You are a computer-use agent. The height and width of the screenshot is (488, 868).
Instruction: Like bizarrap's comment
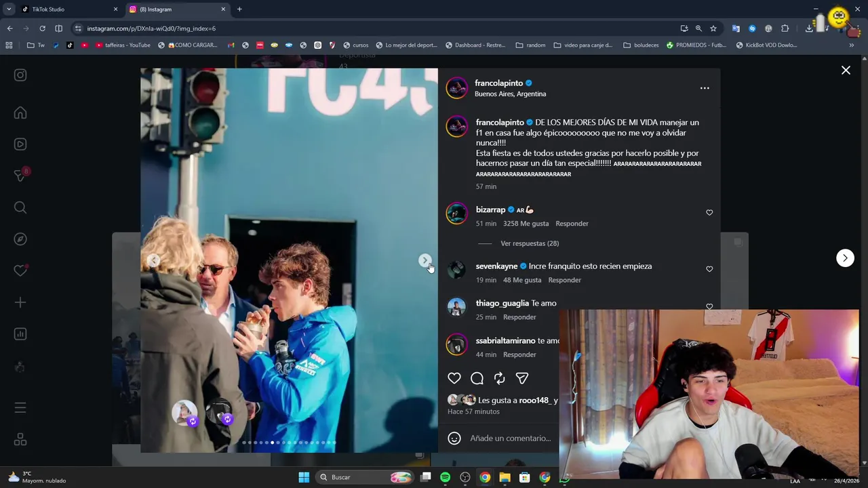(709, 213)
